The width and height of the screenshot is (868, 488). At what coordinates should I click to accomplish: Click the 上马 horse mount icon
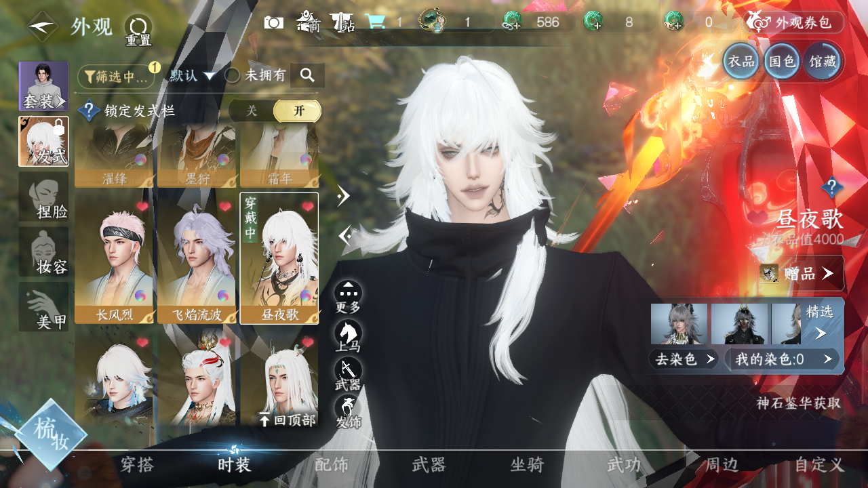pyautogui.click(x=348, y=333)
